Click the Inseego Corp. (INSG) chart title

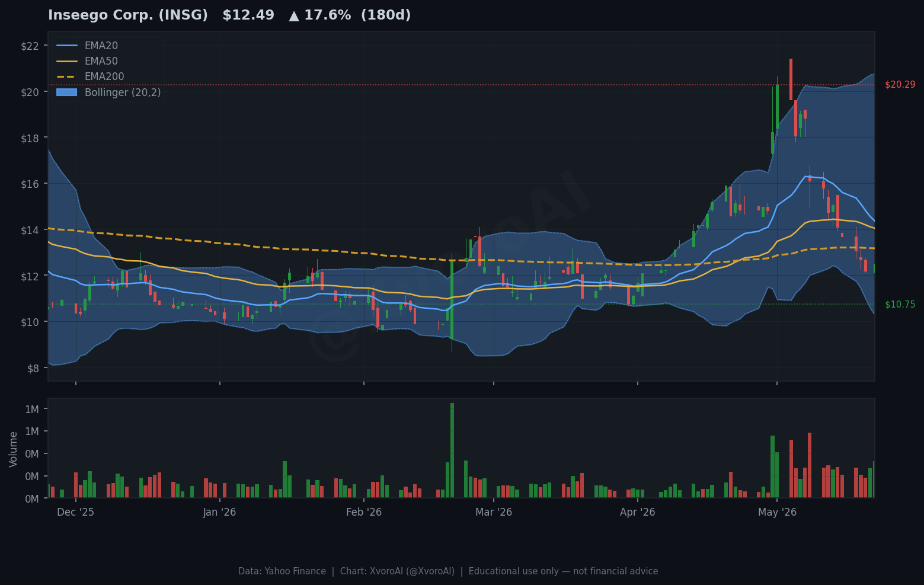coord(128,15)
